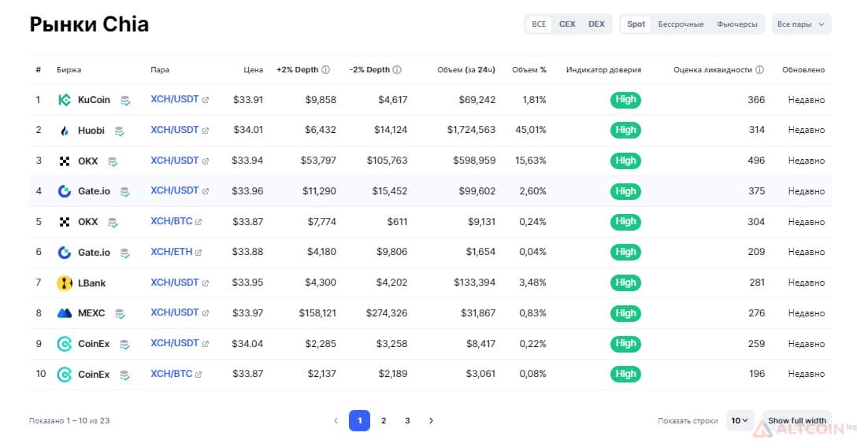Switch to the Фьючерсы tab
Screen dimensions: 868x447
point(736,24)
